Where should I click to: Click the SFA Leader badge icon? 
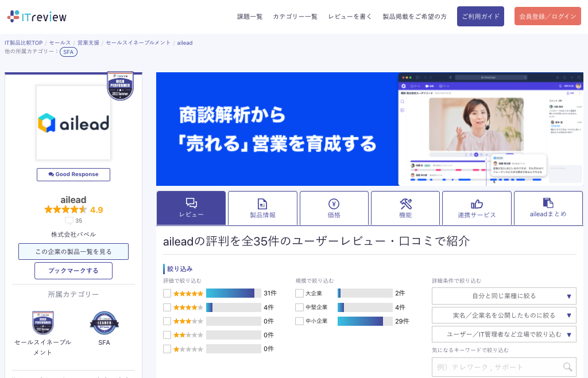pos(105,322)
